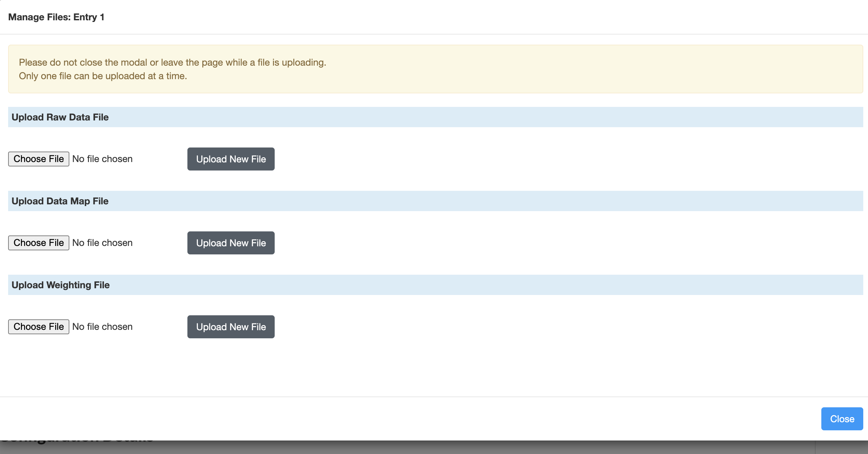Click the Upload Raw Data File header
Screen dimensions: 868x454
60,117
